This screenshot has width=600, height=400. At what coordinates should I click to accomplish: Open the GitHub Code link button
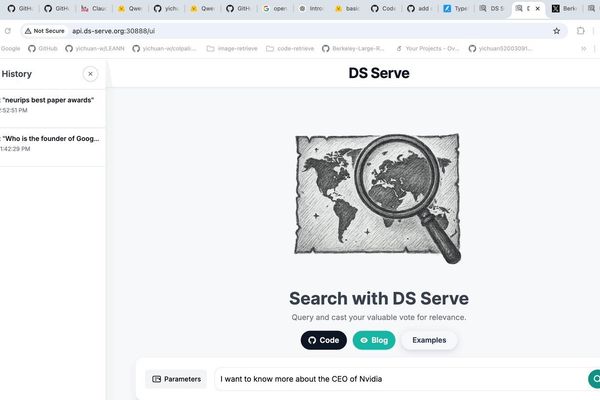pos(324,340)
